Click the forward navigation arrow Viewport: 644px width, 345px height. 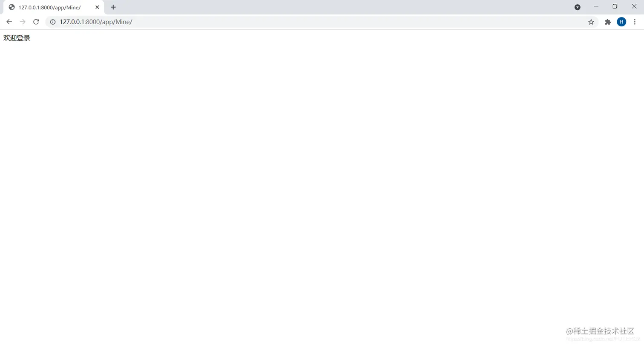pos(23,22)
